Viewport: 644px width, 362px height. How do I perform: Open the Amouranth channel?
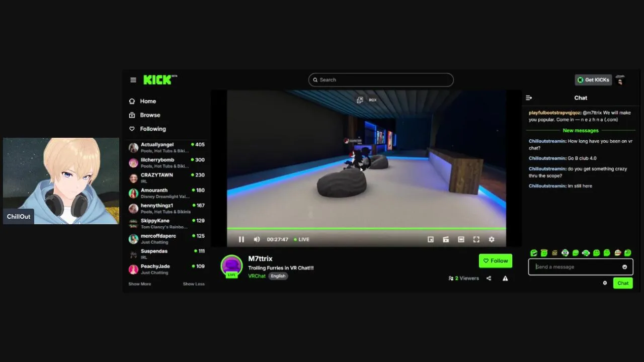tap(167, 193)
